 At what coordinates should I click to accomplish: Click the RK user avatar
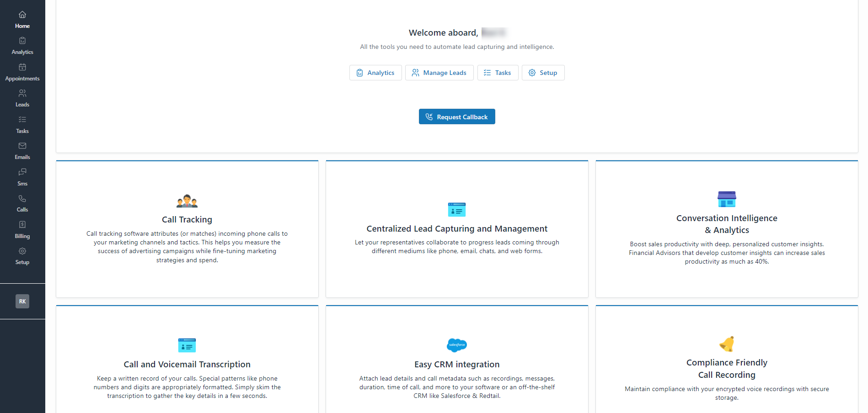[x=22, y=302]
